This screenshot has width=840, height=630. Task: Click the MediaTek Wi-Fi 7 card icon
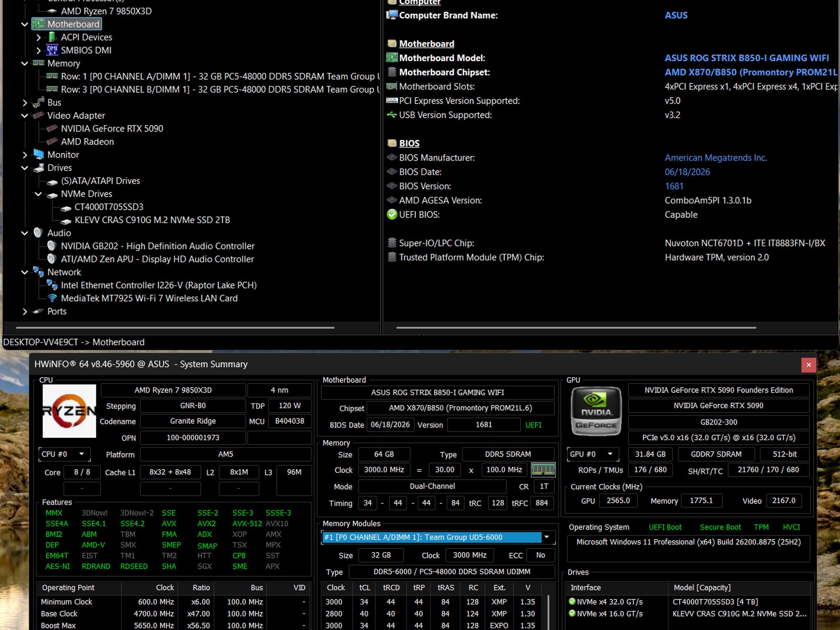(52, 298)
